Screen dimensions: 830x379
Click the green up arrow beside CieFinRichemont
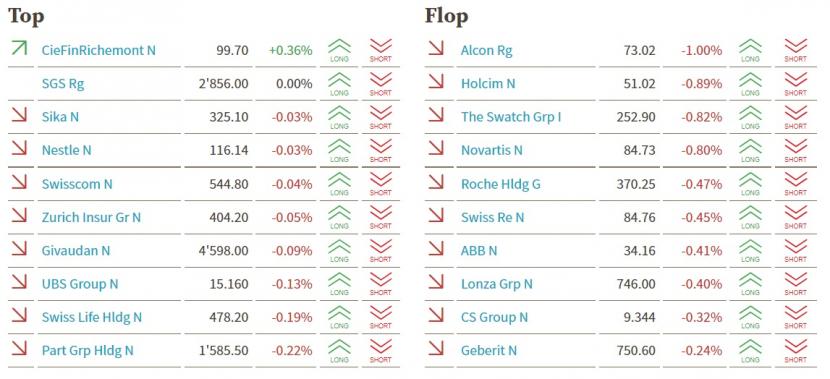click(x=19, y=48)
